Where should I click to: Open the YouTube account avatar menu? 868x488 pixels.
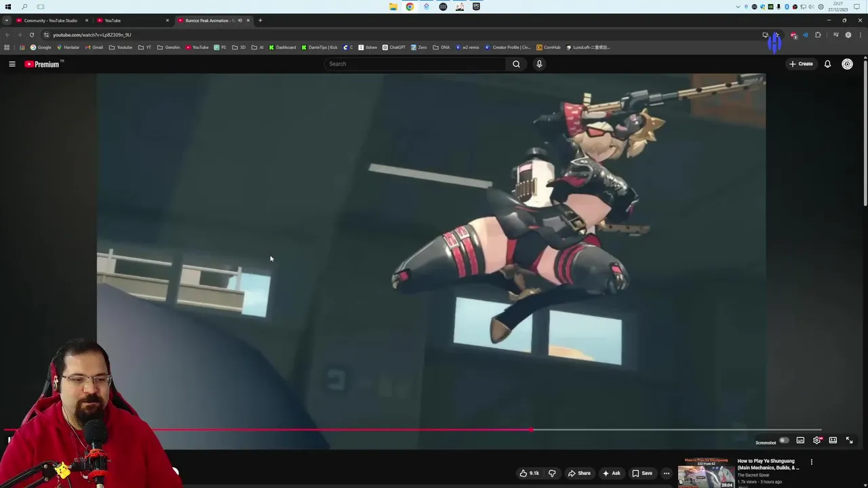pyautogui.click(x=847, y=64)
